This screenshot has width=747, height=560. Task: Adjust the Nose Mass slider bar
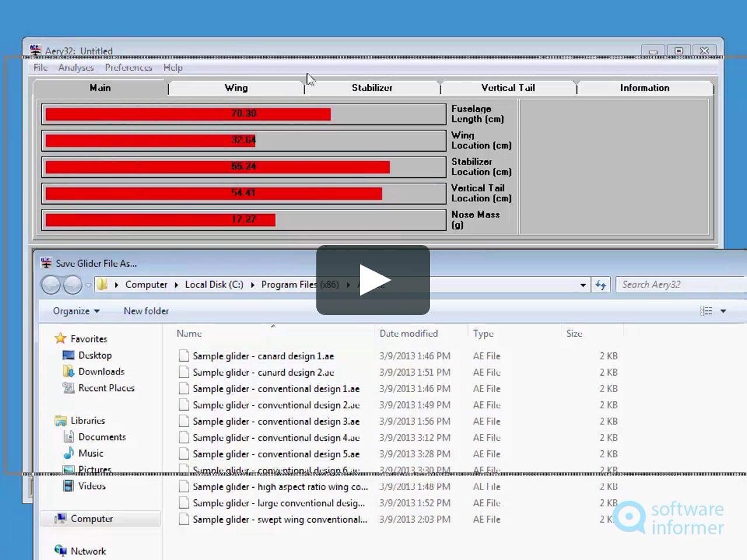(244, 220)
